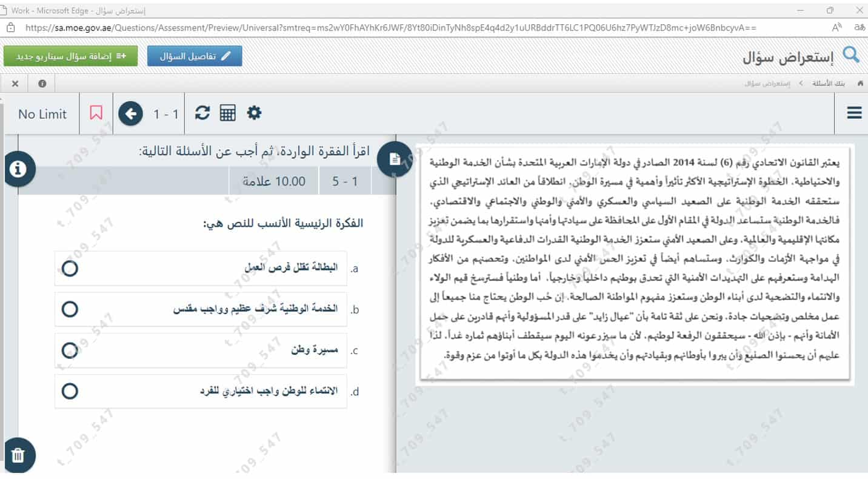Click إضافة سؤال سيناريو جديد button

coord(70,56)
